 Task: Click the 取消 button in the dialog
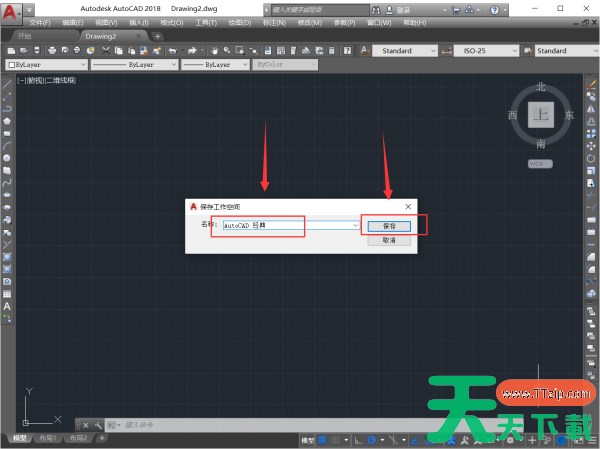pos(389,241)
